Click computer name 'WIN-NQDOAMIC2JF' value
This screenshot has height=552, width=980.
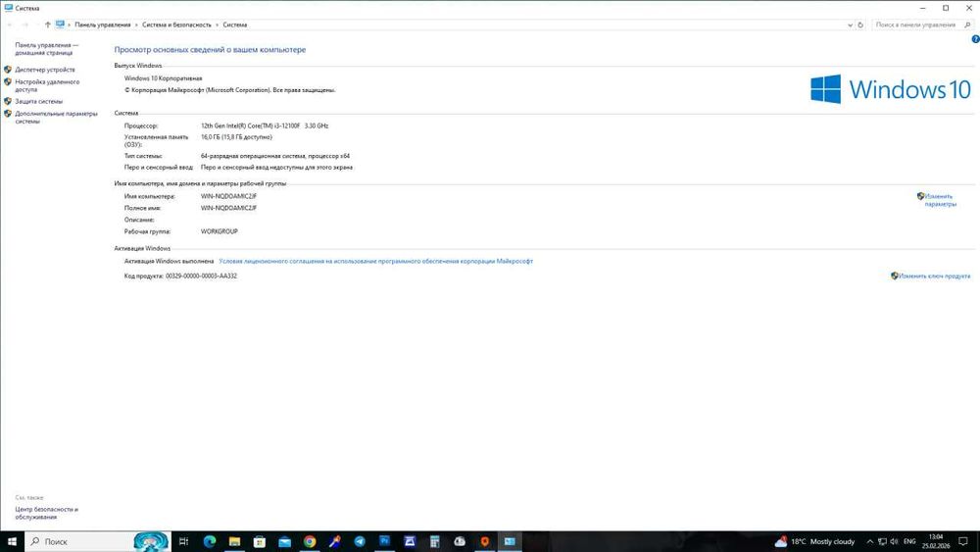tap(228, 196)
